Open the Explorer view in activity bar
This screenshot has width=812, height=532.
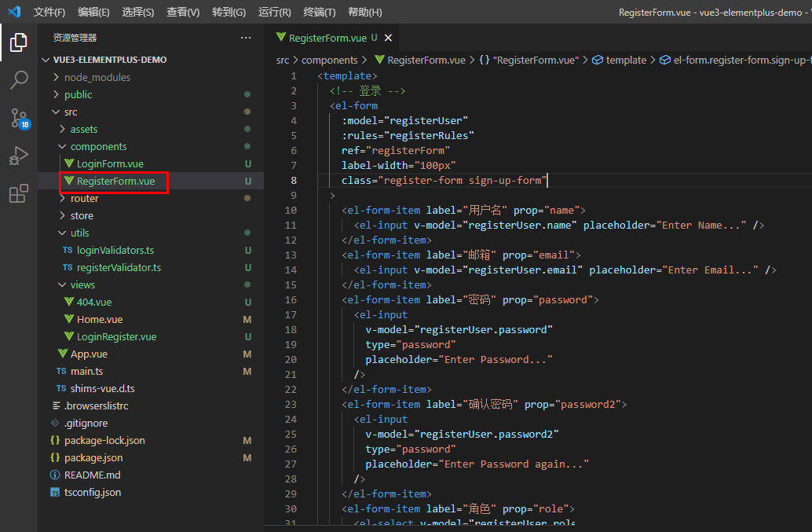click(19, 42)
